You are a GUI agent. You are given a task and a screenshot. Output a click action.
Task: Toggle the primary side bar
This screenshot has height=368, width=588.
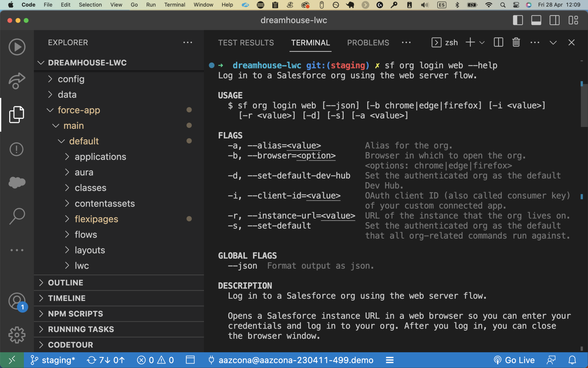click(x=518, y=20)
